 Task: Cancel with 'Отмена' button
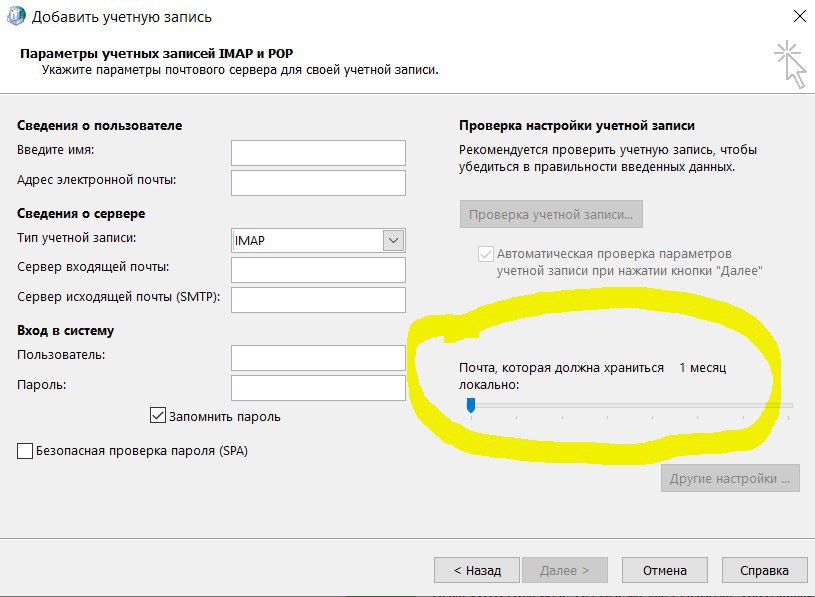[665, 570]
